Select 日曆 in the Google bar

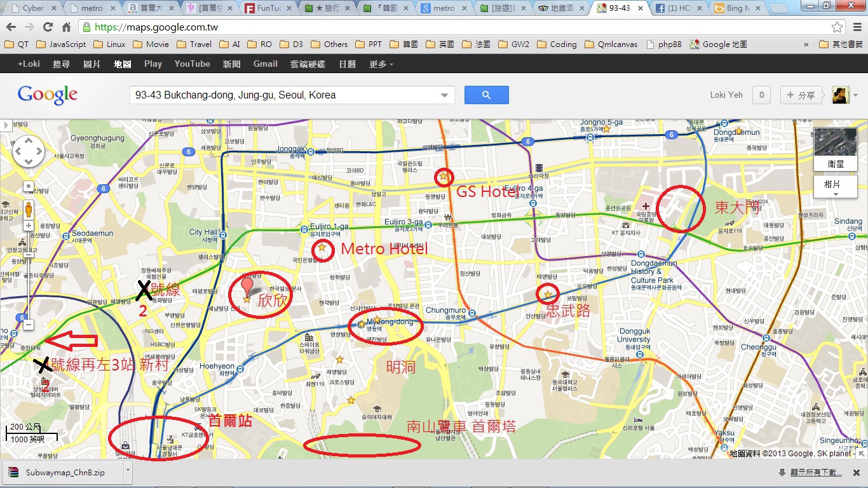click(347, 64)
